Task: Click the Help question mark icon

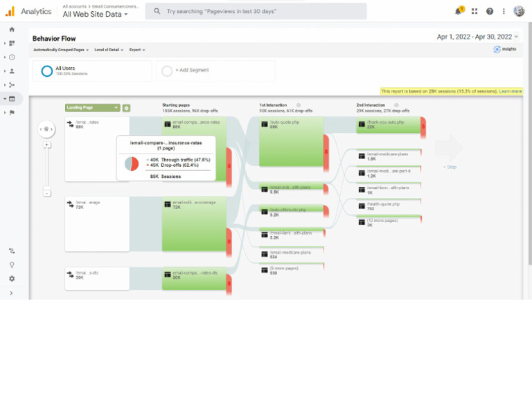Action: click(490, 11)
